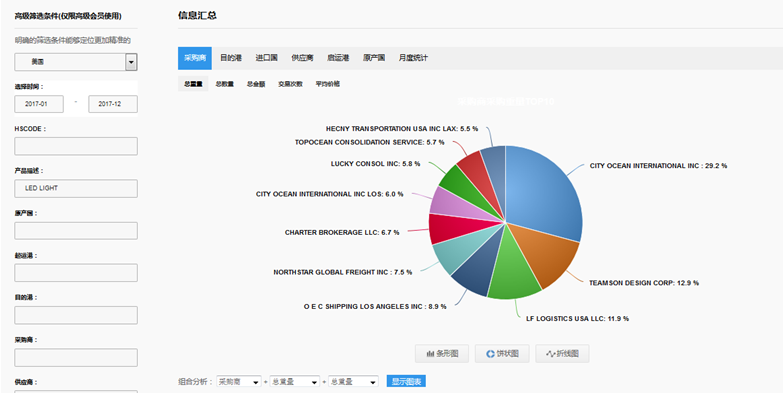Open the 目的港 tab
The width and height of the screenshot is (783, 408).
(x=231, y=58)
